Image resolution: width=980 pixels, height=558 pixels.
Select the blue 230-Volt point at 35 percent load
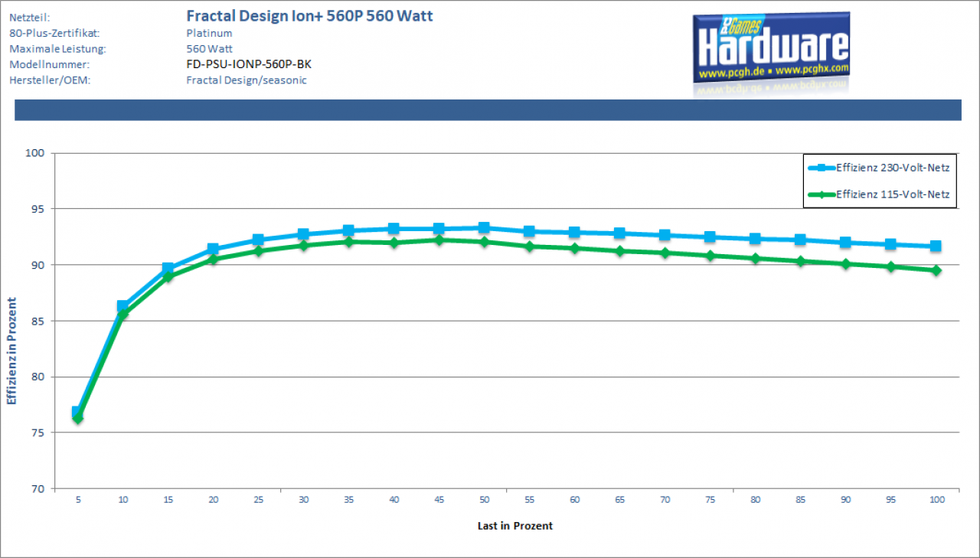point(348,230)
